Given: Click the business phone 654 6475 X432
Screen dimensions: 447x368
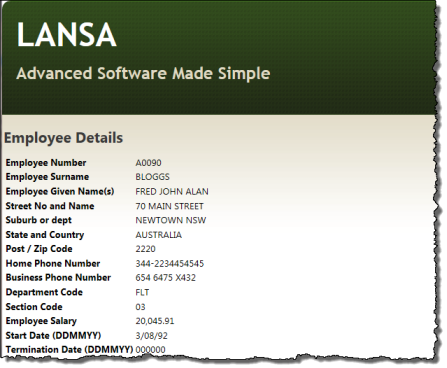Looking at the screenshot, I should click(x=166, y=278).
